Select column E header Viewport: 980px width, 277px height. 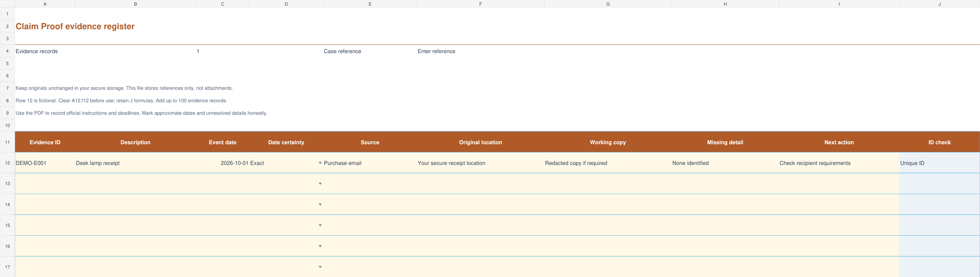[370, 4]
